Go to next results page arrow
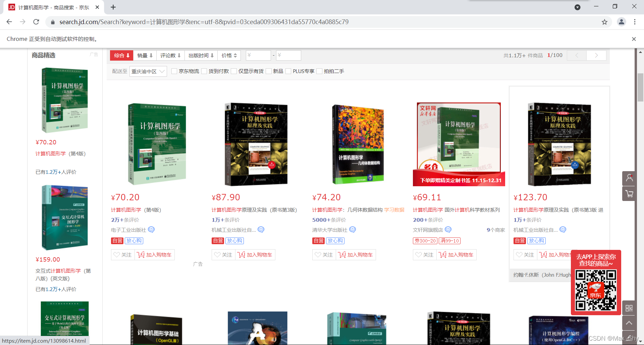 [596, 55]
